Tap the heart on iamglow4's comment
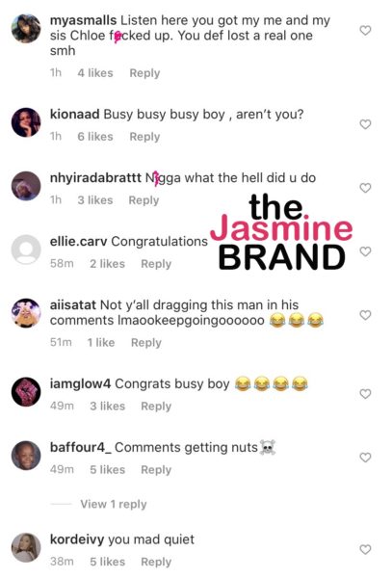This screenshot has height=578, width=392. pyautogui.click(x=365, y=394)
